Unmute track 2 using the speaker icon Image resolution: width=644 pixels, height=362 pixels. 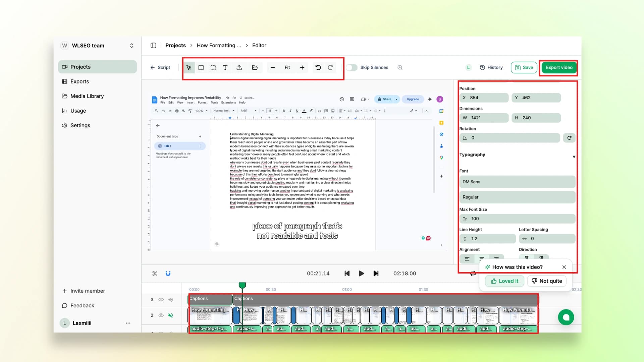click(171, 315)
